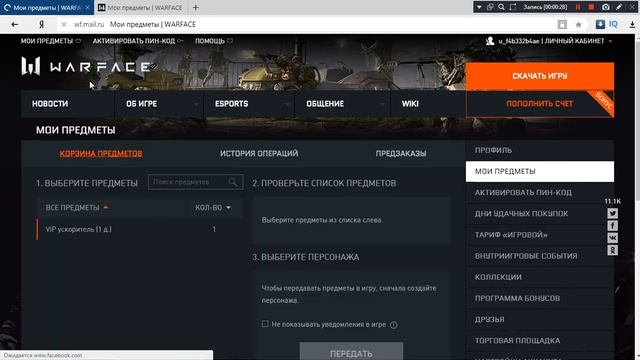This screenshot has height=360, width=640.
Task: Share via the Odnoklassniki icon
Action: (612, 250)
